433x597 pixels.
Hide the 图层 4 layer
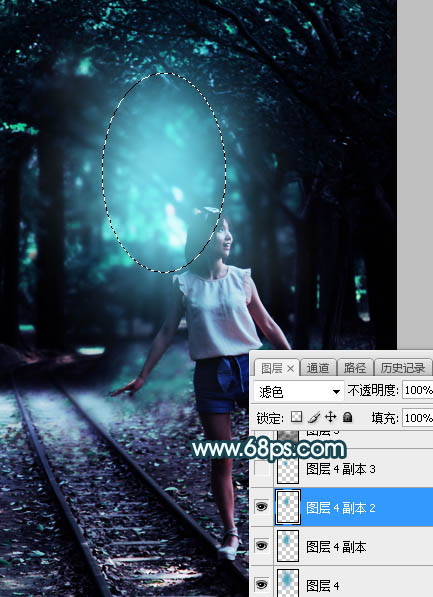(x=262, y=584)
